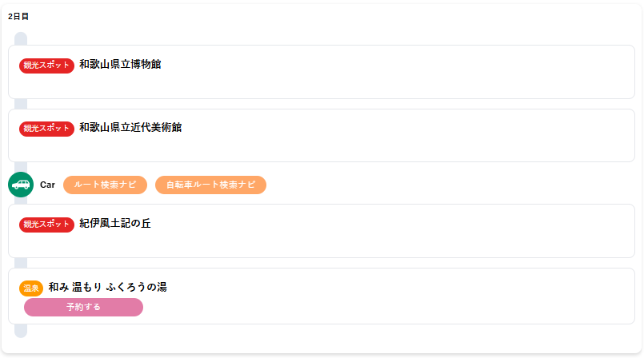The width and height of the screenshot is (644, 358).
Task: Click 観光スポット badge beside 和歌山県立近代美術館
Action: pos(46,129)
